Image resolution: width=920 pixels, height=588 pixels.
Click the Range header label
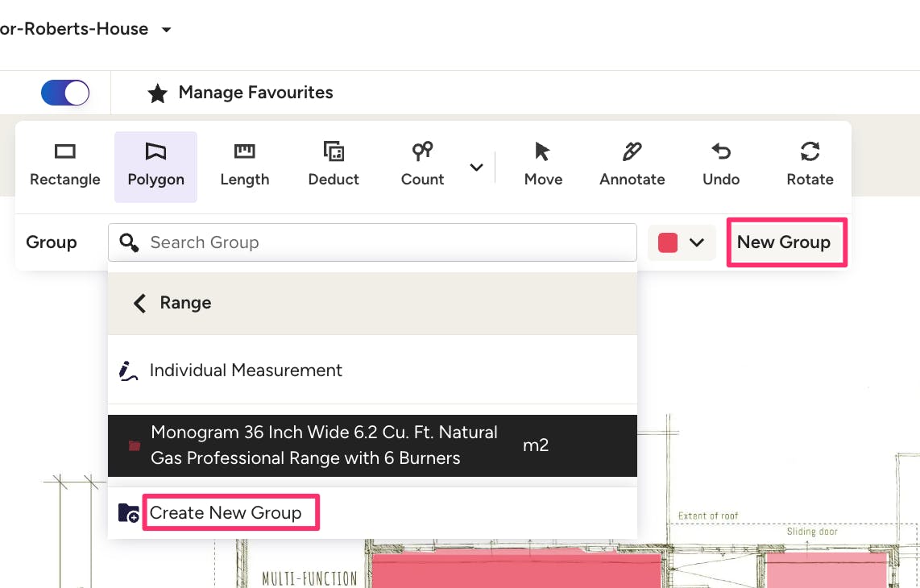pyautogui.click(x=185, y=303)
